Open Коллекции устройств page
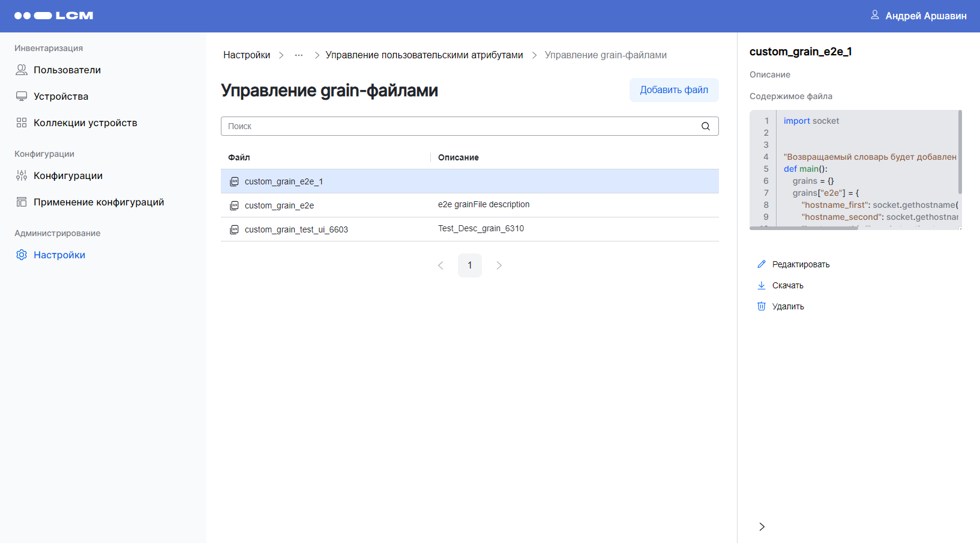This screenshot has height=543, width=980. 85,123
